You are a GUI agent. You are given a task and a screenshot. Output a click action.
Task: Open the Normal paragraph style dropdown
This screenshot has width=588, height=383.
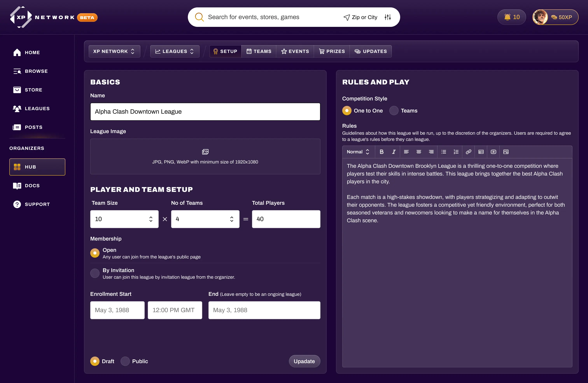tap(358, 152)
